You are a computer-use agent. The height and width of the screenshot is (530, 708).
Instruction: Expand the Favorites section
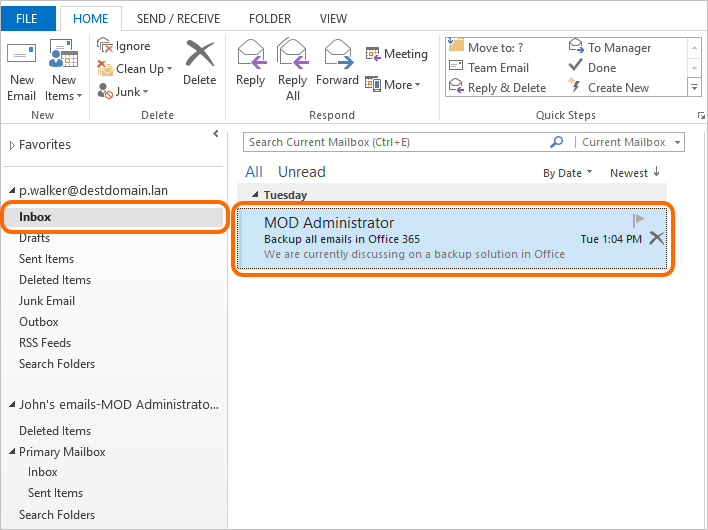coord(12,145)
